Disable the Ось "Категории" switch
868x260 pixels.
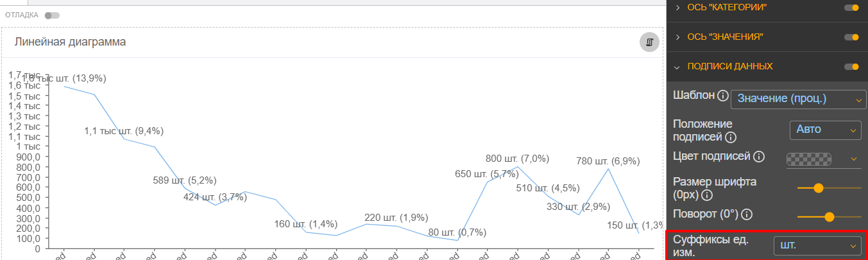[x=851, y=8]
